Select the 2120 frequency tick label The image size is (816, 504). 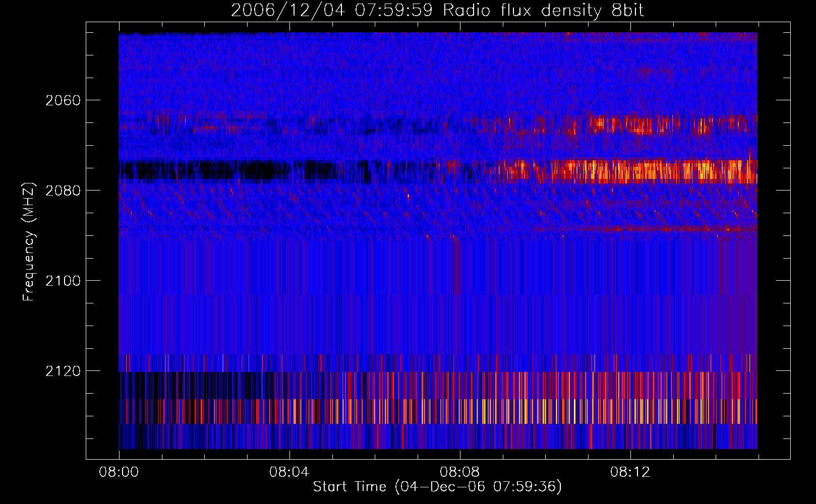pos(63,371)
